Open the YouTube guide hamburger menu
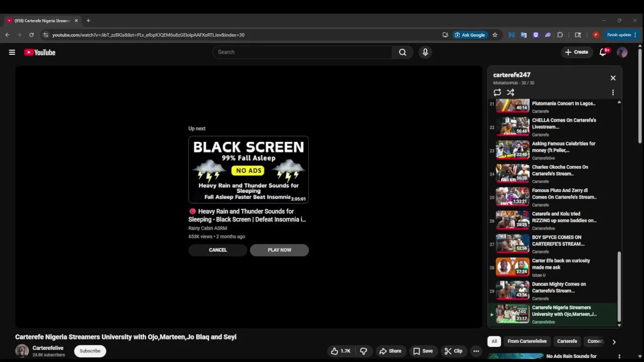 click(x=12, y=52)
